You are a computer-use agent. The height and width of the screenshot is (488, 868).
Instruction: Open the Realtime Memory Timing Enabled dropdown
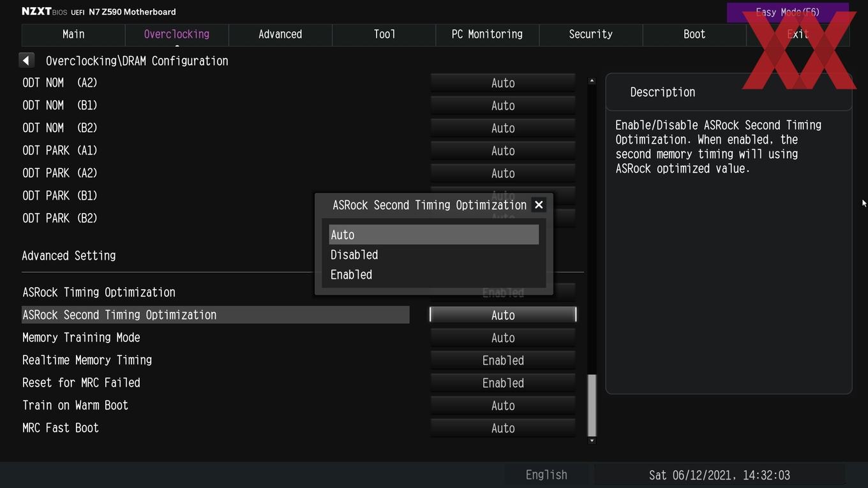click(x=503, y=360)
